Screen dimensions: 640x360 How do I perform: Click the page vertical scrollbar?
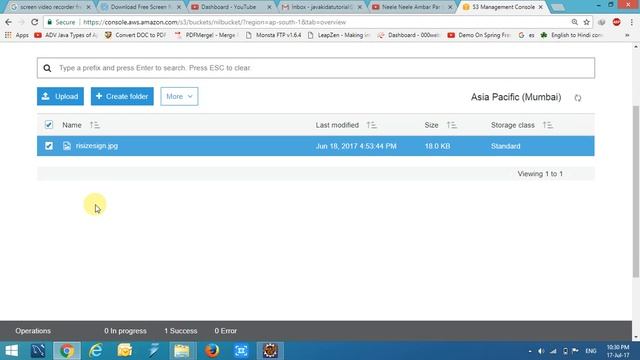point(636,192)
